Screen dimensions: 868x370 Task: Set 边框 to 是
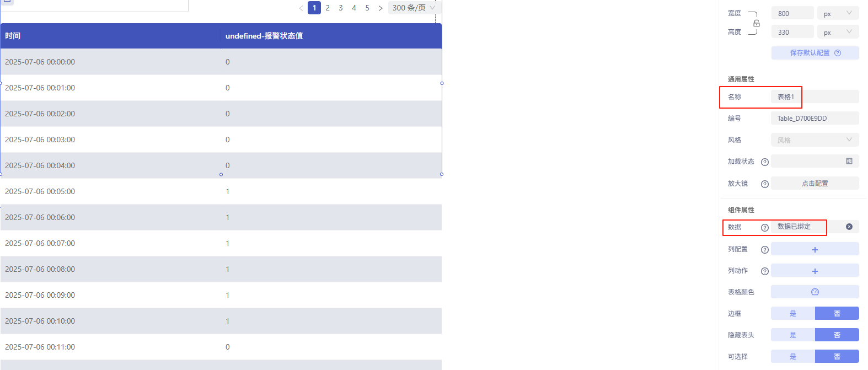tap(793, 313)
